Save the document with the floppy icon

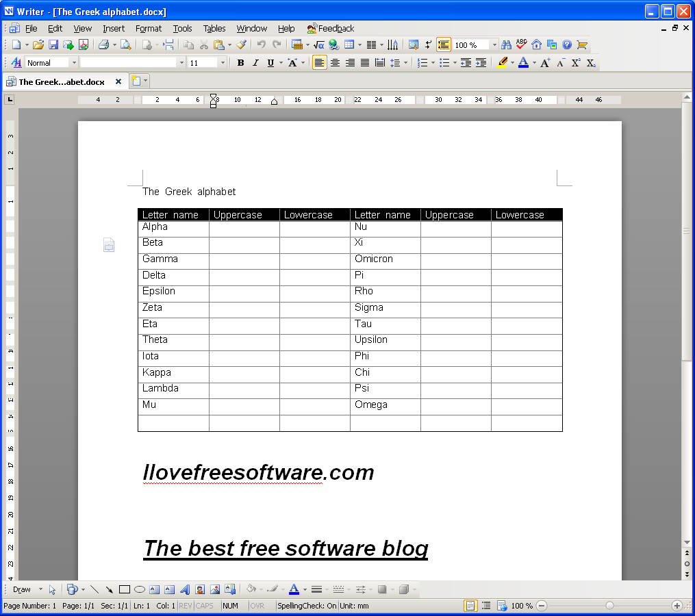(x=53, y=44)
